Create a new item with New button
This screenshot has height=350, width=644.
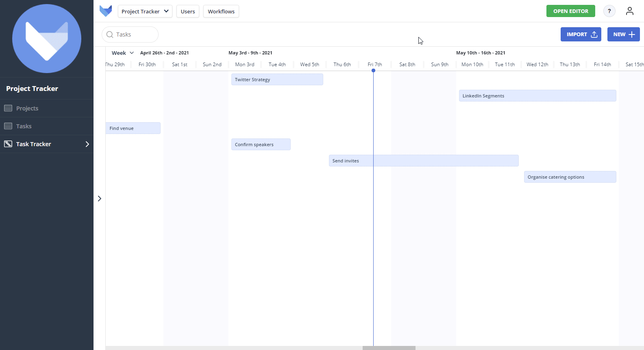click(x=623, y=35)
